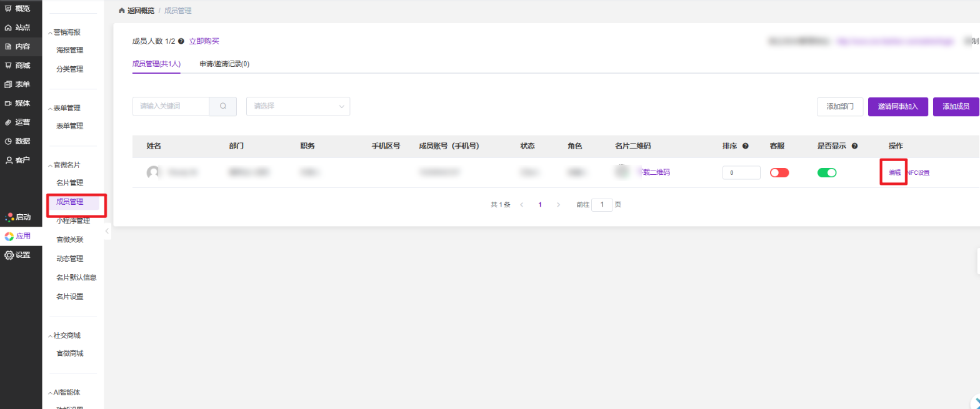Screen dimensions: 980x409
Task: Open the 应用 sidebar section
Action: [21, 236]
